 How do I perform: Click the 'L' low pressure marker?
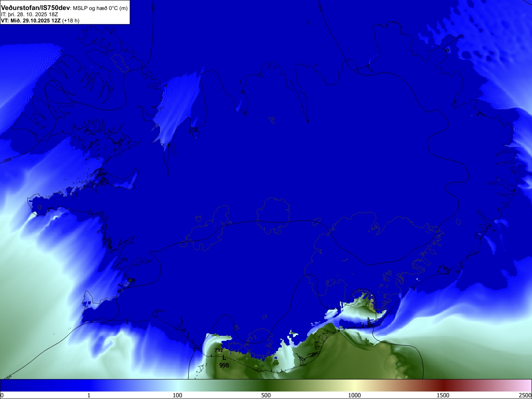point(224,357)
